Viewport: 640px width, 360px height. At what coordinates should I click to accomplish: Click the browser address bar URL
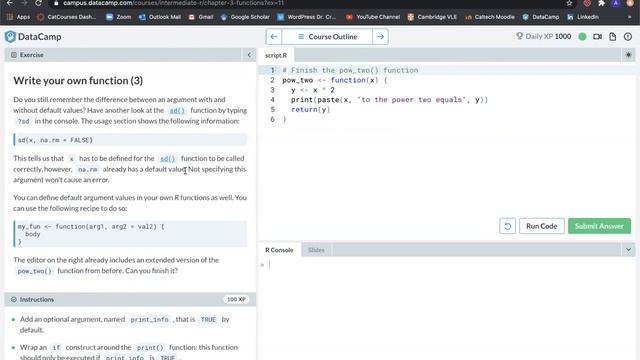(174, 3)
